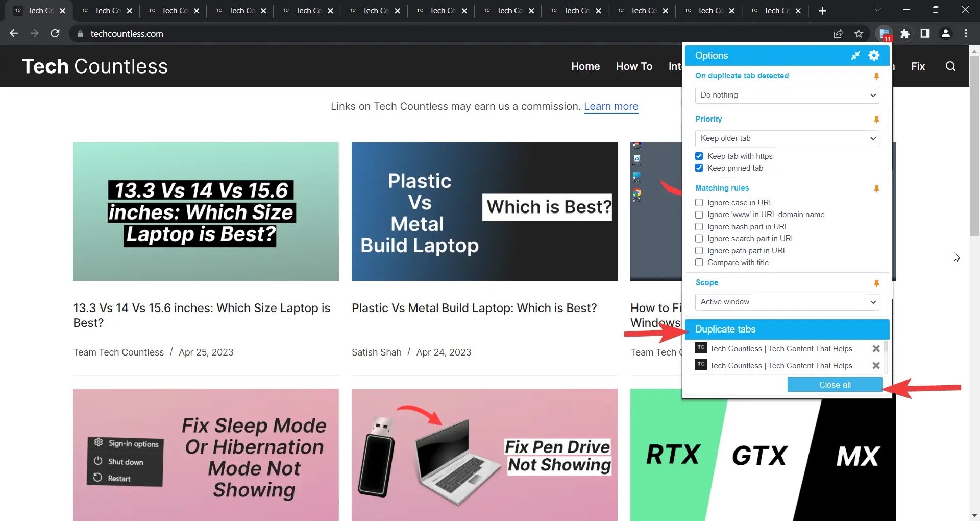This screenshot has width=980, height=521.
Task: Click the pin icon in Options header
Action: point(856,56)
